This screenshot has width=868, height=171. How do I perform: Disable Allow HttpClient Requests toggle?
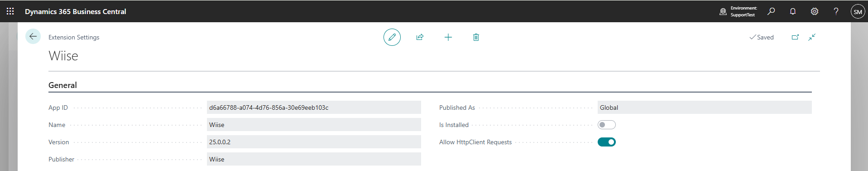click(x=607, y=142)
